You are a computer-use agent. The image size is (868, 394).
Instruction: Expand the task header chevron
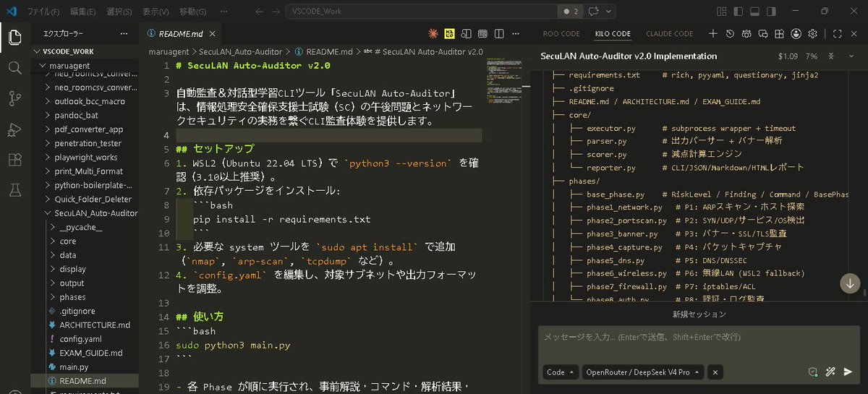click(x=851, y=56)
